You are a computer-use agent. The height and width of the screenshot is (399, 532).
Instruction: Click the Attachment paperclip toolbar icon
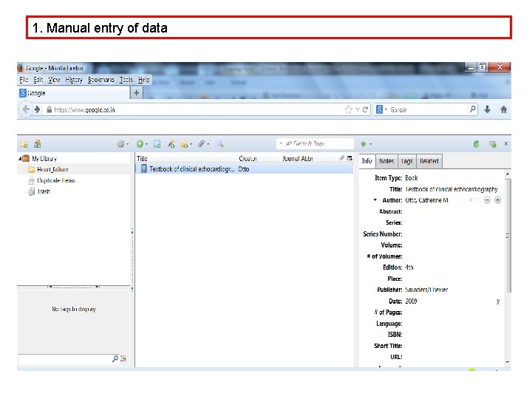[202, 144]
